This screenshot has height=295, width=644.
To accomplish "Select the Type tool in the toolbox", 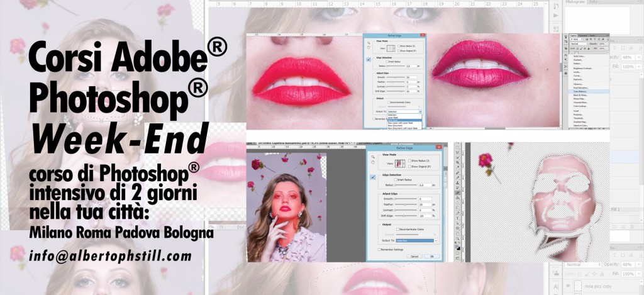I will (x=458, y=218).
